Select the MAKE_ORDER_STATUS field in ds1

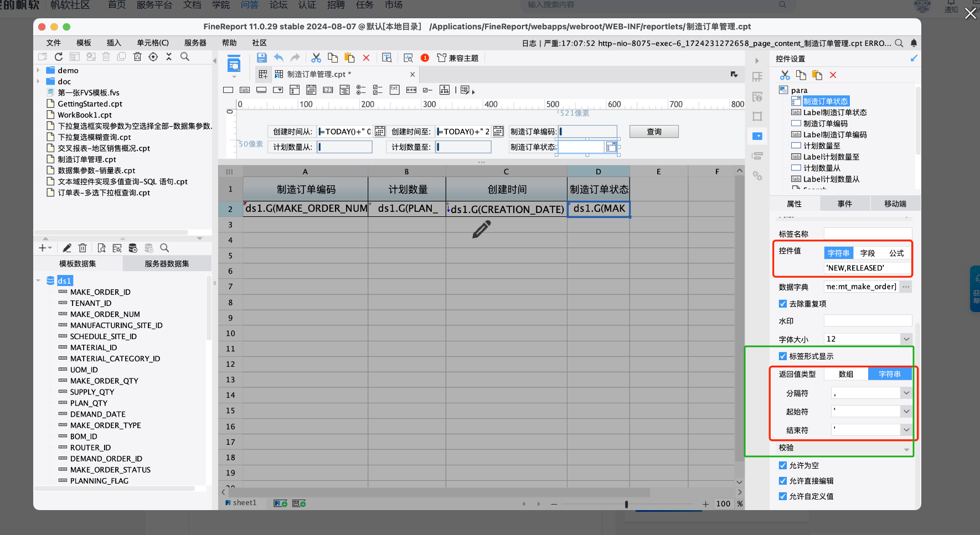(x=110, y=470)
